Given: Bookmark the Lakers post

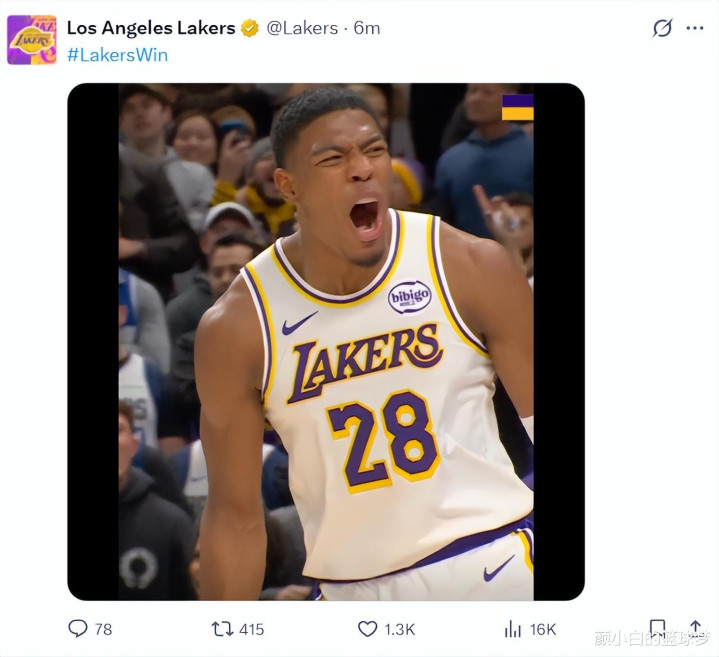Looking at the screenshot, I should (x=657, y=628).
